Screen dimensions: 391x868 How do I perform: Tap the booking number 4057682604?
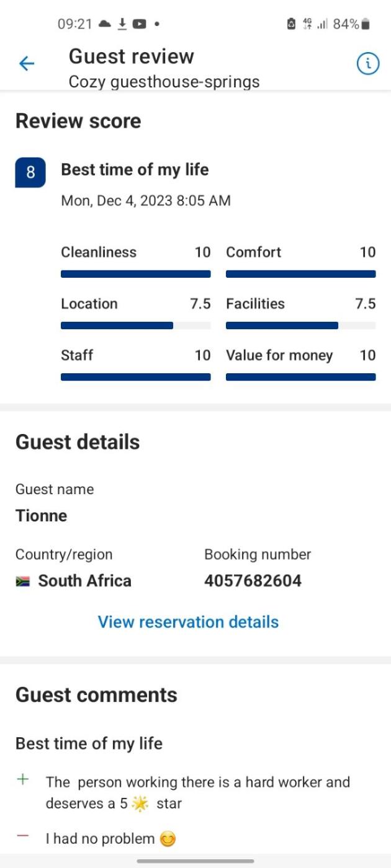(253, 581)
